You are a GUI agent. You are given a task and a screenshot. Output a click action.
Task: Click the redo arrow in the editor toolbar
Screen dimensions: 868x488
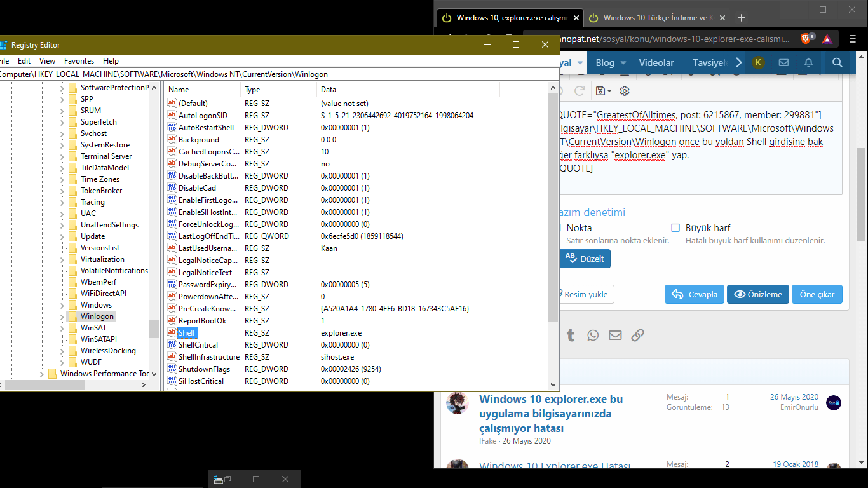coord(580,91)
